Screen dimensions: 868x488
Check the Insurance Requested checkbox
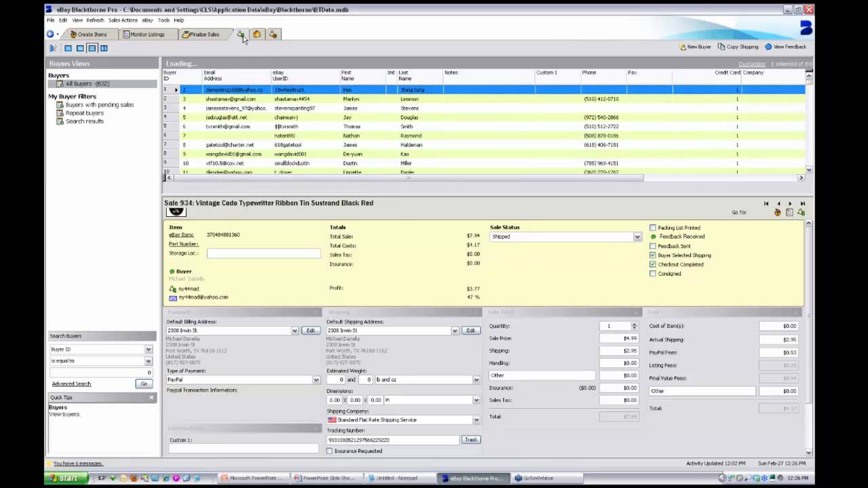point(330,451)
